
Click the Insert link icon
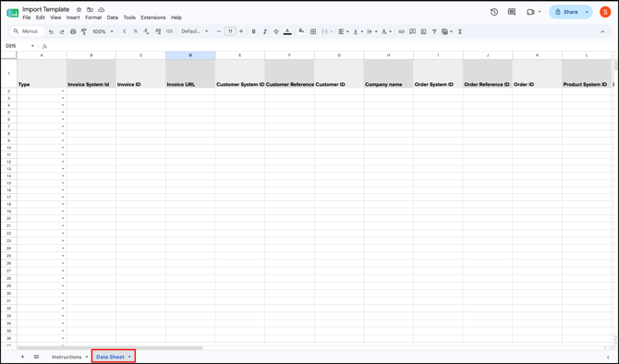pyautogui.click(x=401, y=31)
